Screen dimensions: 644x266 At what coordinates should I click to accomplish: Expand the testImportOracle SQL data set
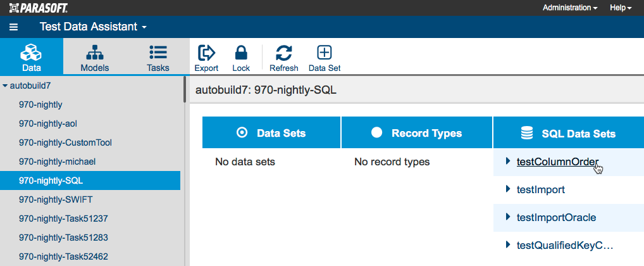pyautogui.click(x=509, y=216)
